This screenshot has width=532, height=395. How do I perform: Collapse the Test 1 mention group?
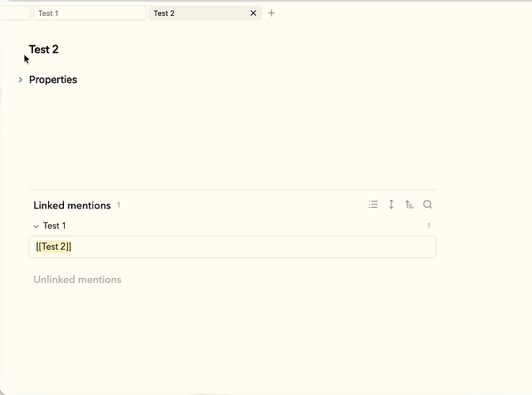[x=36, y=226]
